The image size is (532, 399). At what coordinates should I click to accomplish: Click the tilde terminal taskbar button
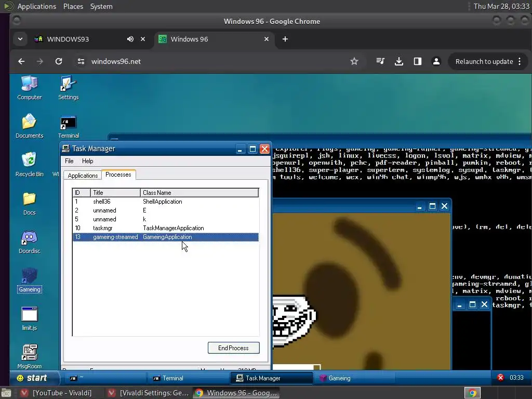click(x=106, y=378)
